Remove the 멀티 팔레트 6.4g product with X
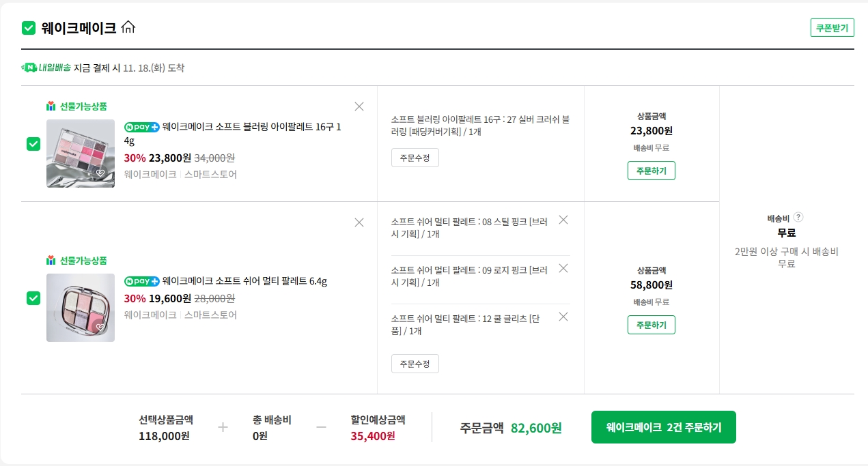868x466 pixels. coord(359,222)
